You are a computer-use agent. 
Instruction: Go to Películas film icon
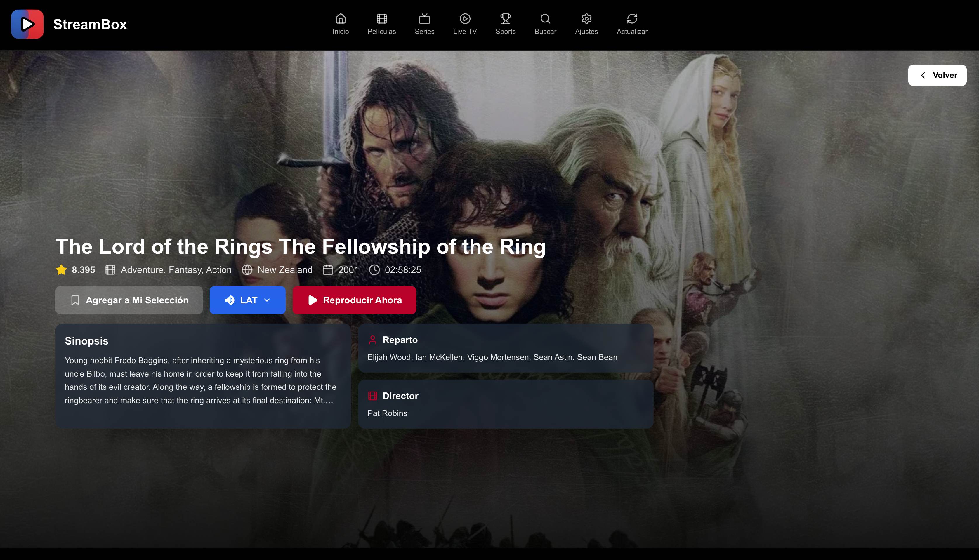(382, 18)
